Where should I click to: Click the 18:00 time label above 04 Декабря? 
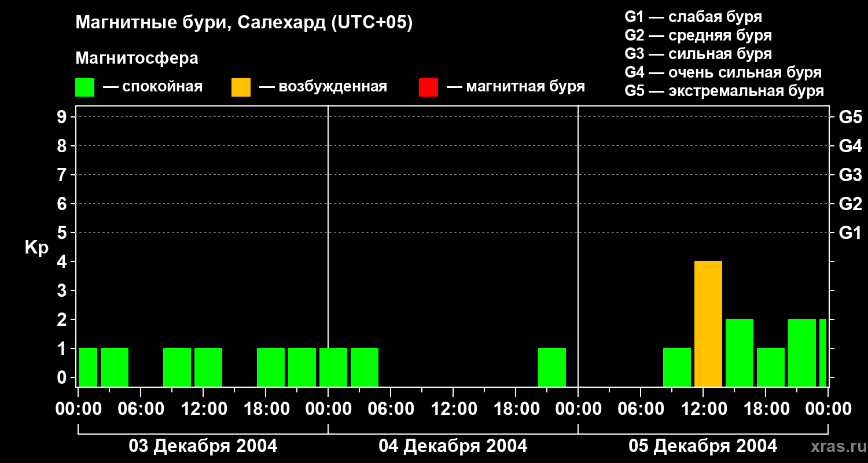[x=516, y=409]
